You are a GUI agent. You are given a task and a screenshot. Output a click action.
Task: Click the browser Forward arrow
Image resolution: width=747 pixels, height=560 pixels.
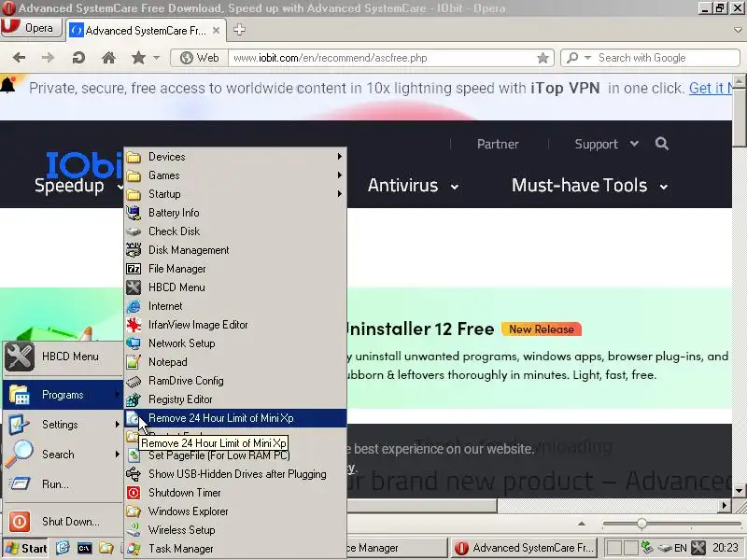pos(48,58)
